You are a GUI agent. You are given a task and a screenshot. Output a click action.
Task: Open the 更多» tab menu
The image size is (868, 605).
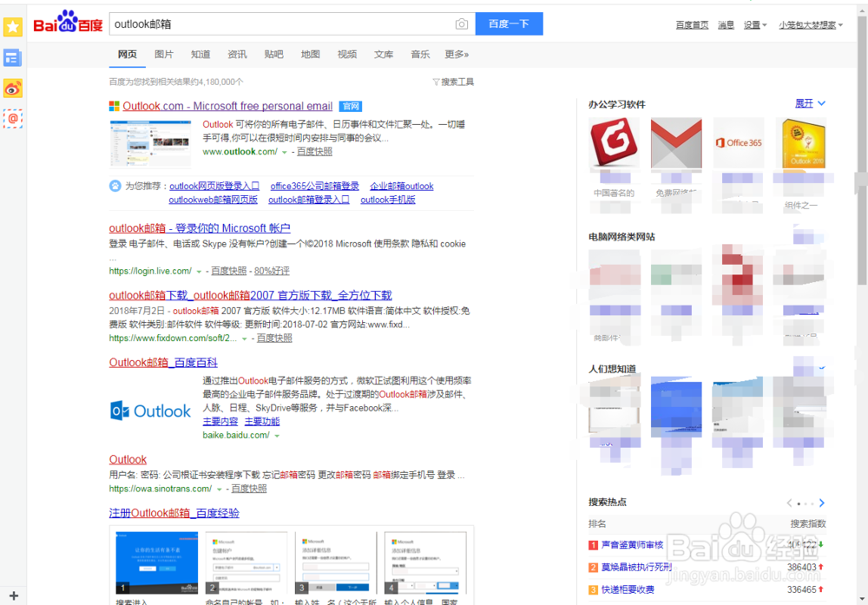click(x=457, y=54)
